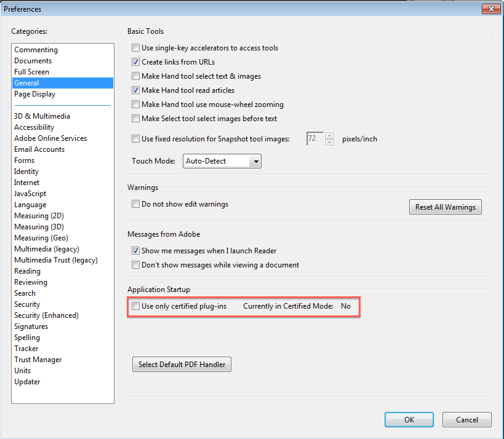Select the 3D & Multimedia category
The image size is (504, 439).
tap(63, 116)
